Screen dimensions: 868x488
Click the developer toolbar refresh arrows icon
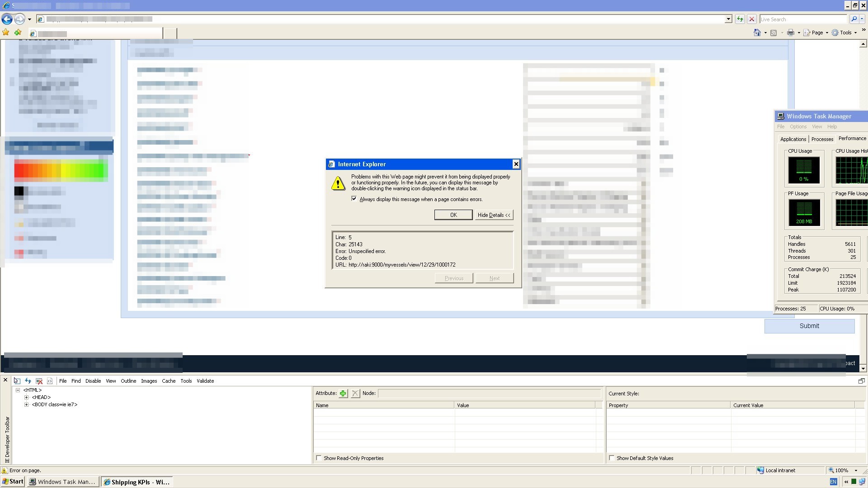pos(28,381)
